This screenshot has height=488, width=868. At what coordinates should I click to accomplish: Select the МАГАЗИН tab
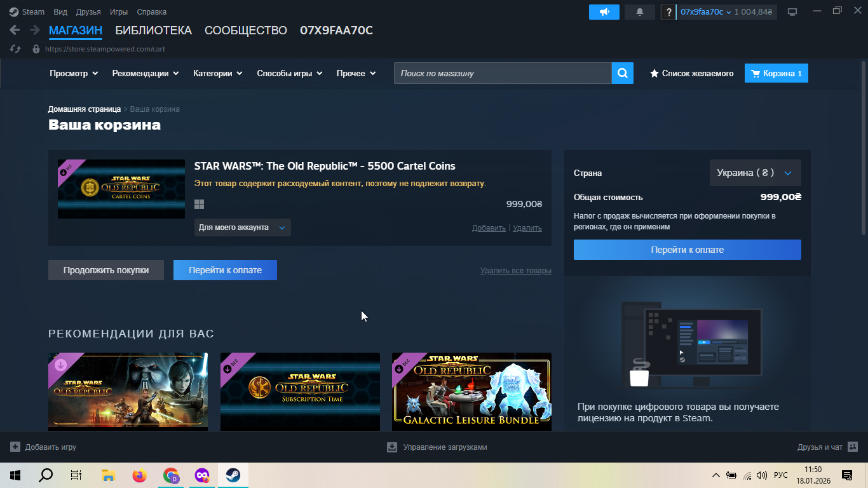pyautogui.click(x=76, y=30)
